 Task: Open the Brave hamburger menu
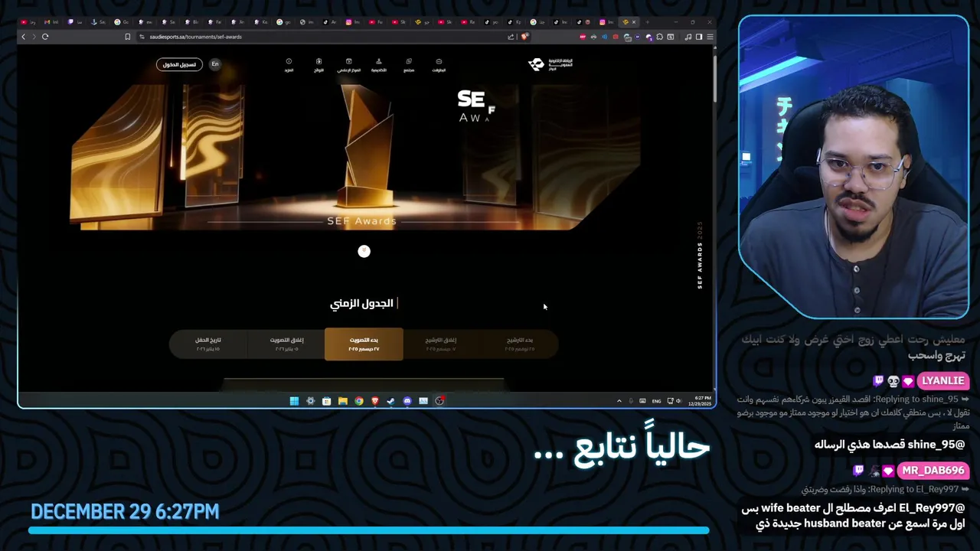[x=710, y=37]
